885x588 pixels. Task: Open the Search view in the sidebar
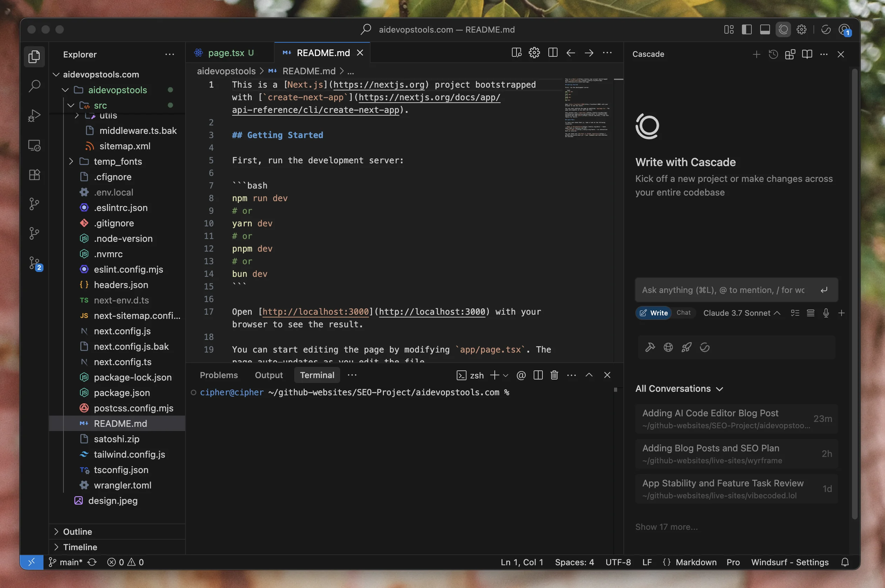pos(34,86)
